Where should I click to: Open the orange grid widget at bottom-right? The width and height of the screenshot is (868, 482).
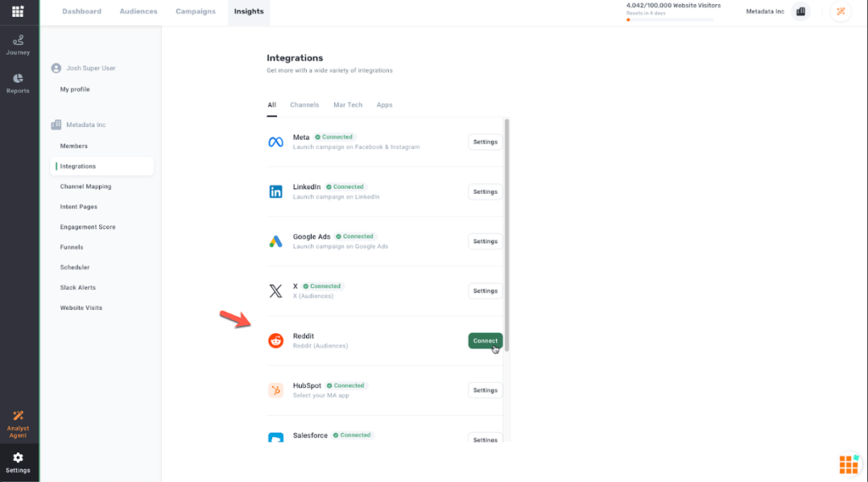tap(849, 464)
